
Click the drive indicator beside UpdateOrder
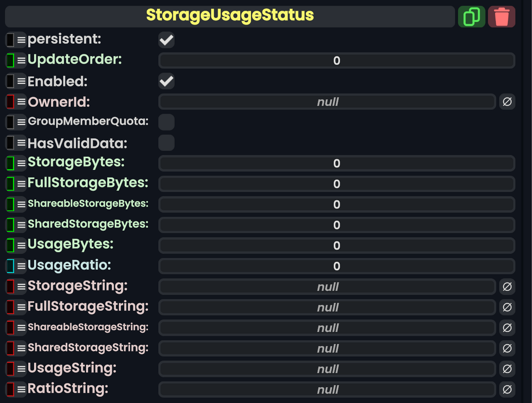pyautogui.click(x=11, y=60)
